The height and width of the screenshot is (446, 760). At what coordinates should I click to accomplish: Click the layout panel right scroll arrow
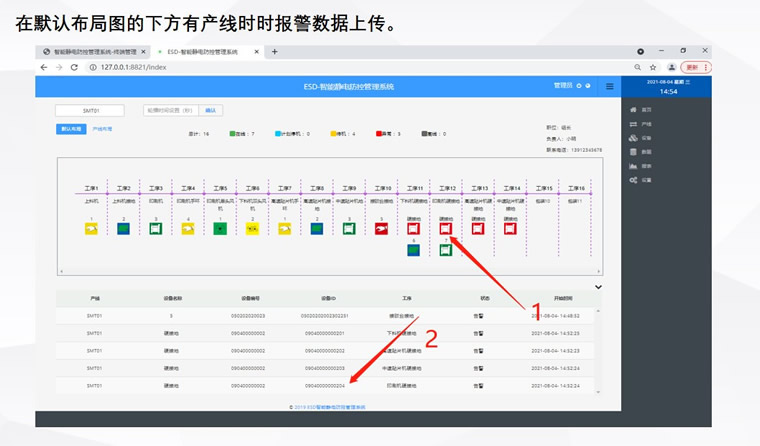pos(599,271)
